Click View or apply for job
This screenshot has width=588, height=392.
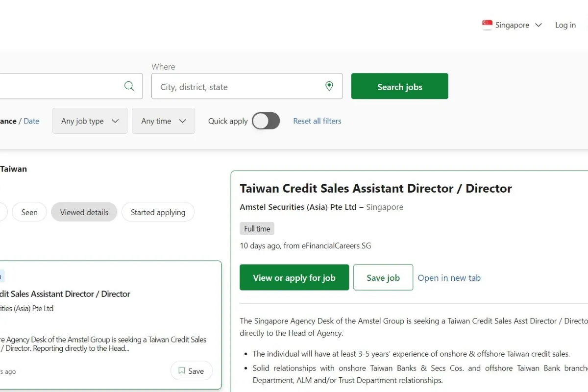[x=294, y=278]
